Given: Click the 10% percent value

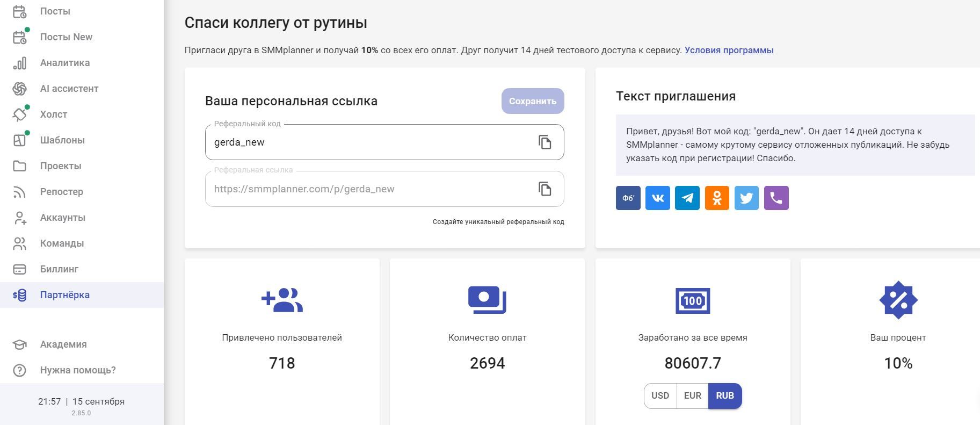Looking at the screenshot, I should tap(898, 363).
